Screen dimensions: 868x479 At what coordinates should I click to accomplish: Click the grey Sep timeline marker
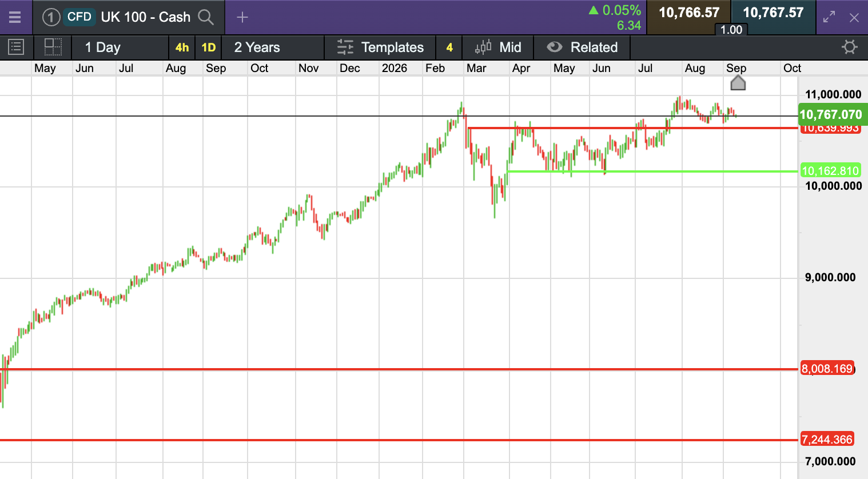pos(738,83)
